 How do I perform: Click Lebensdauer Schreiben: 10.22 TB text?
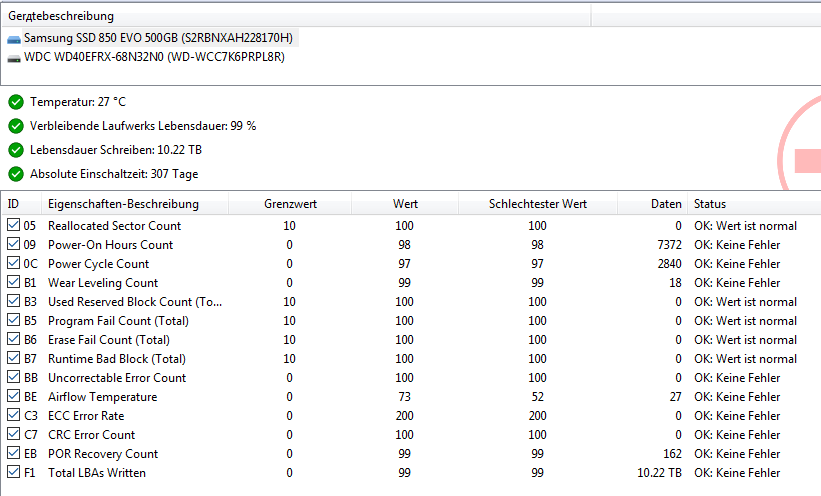coord(116,150)
